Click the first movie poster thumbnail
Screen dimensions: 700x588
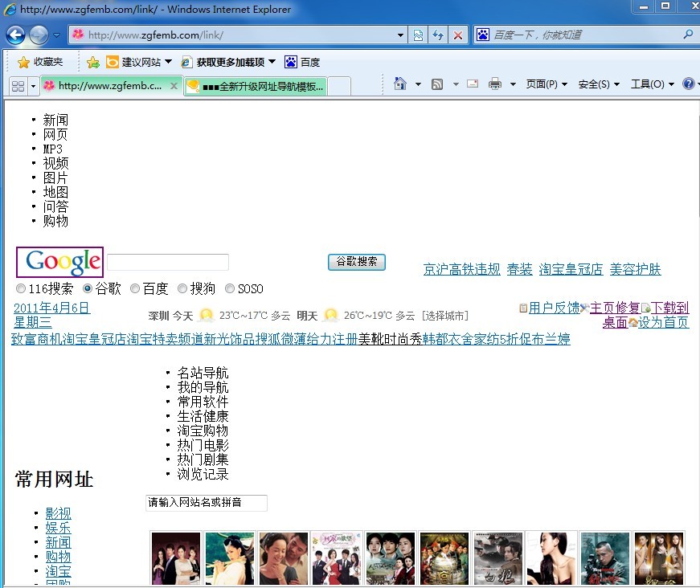point(176,558)
